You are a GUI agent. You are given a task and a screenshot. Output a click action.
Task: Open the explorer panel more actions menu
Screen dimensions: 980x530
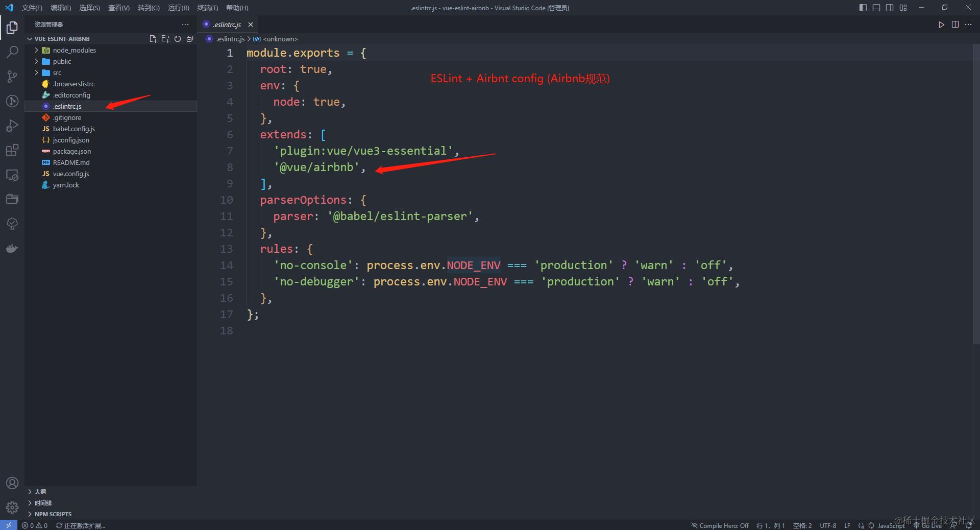tap(185, 25)
